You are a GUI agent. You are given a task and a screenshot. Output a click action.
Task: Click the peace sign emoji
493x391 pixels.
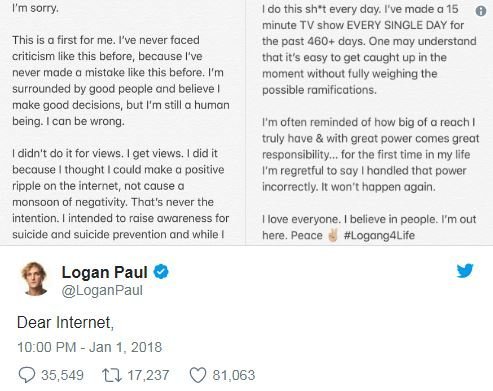(333, 235)
